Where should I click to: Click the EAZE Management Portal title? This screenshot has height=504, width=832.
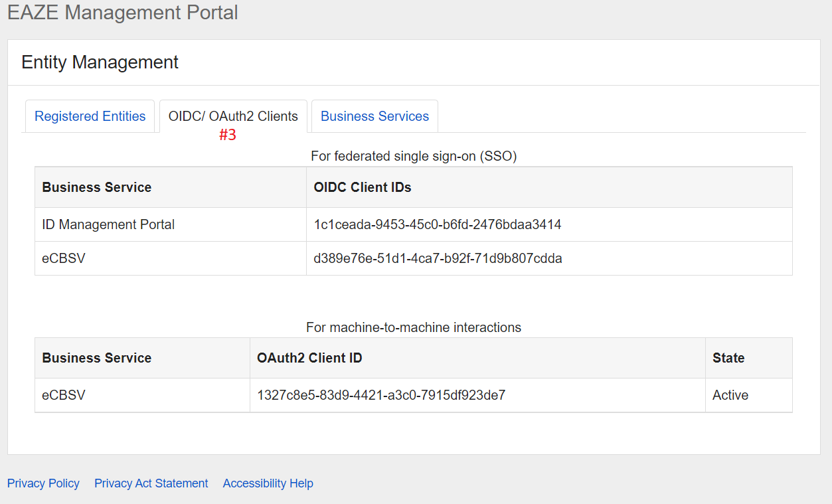[123, 13]
